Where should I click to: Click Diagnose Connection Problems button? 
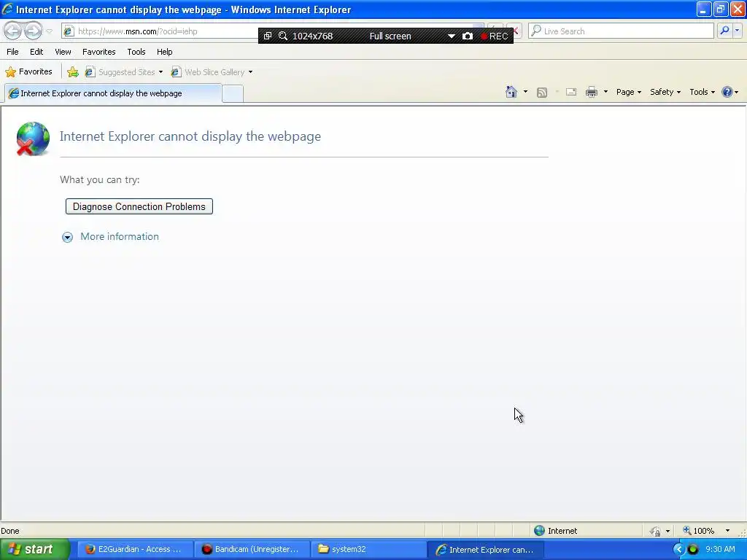tap(139, 206)
